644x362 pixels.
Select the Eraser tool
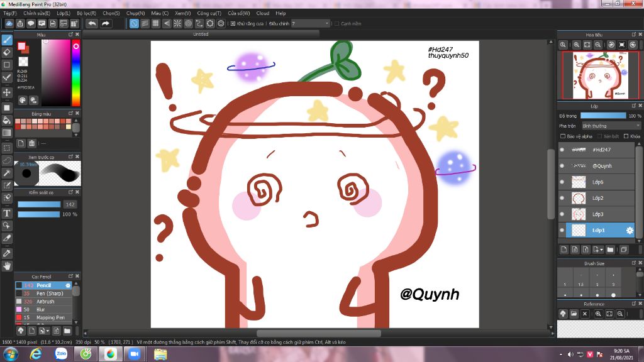click(7, 52)
